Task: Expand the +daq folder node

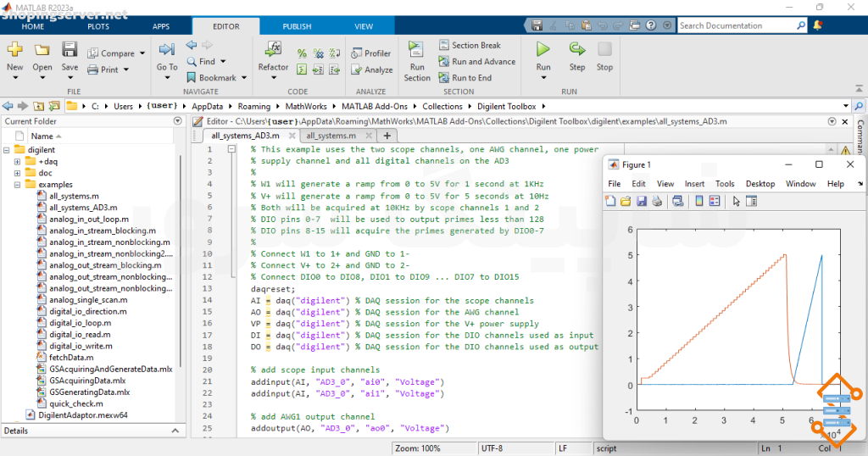Action: (17, 162)
